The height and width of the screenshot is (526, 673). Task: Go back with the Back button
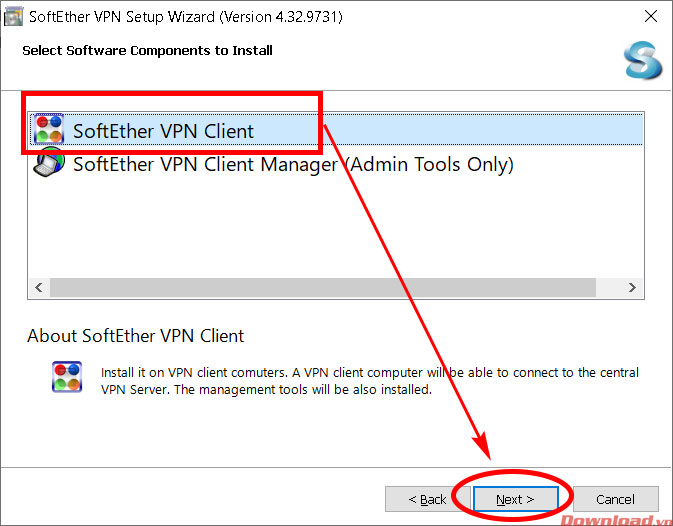coord(427,499)
